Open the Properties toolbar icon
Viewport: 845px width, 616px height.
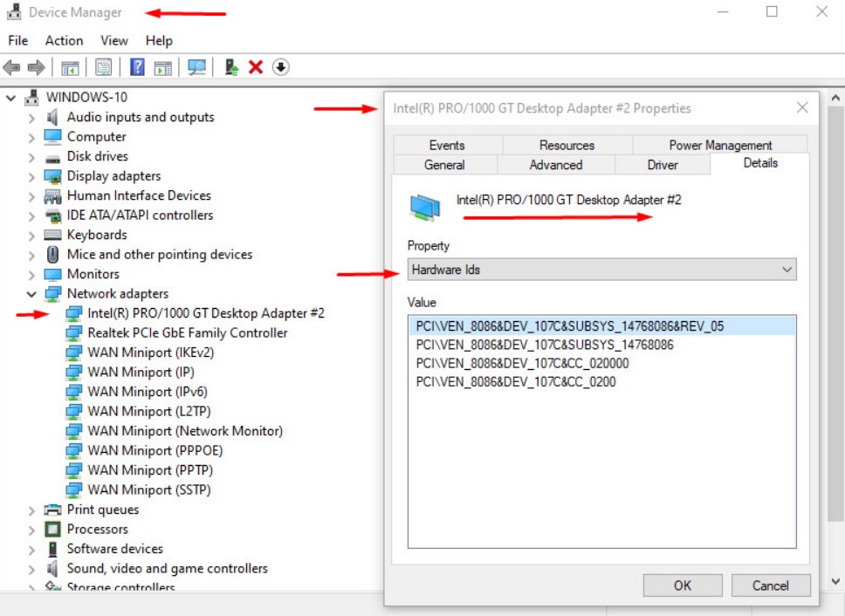[104, 67]
